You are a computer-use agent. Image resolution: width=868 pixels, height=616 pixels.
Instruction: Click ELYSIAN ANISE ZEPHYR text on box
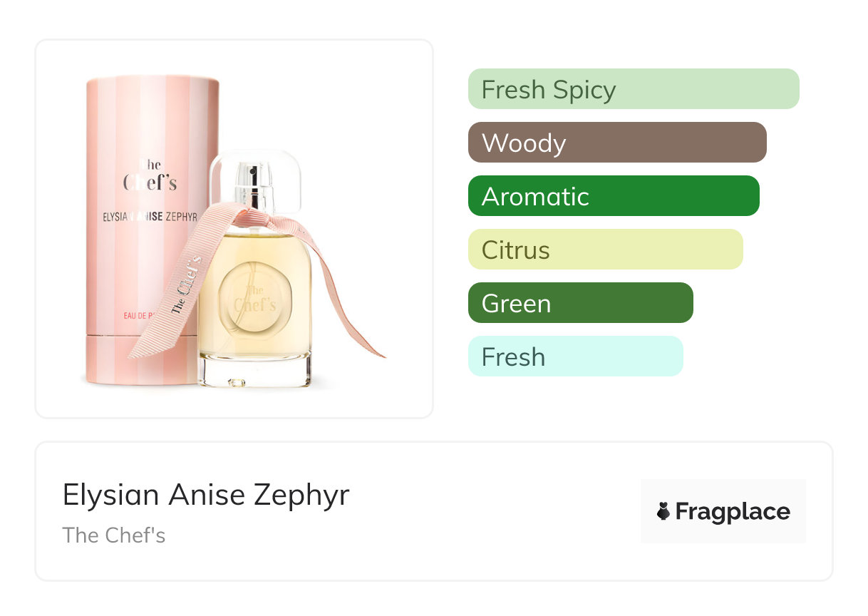[x=150, y=217]
